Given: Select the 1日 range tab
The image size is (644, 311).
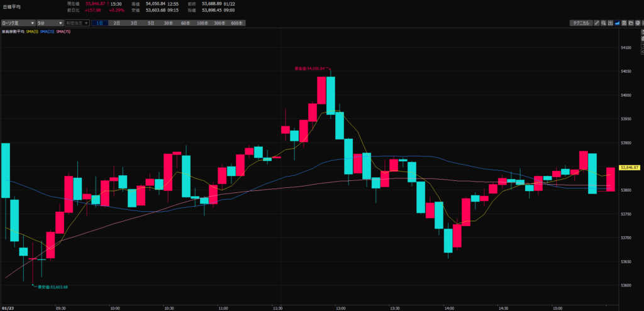Looking at the screenshot, I should pyautogui.click(x=100, y=23).
